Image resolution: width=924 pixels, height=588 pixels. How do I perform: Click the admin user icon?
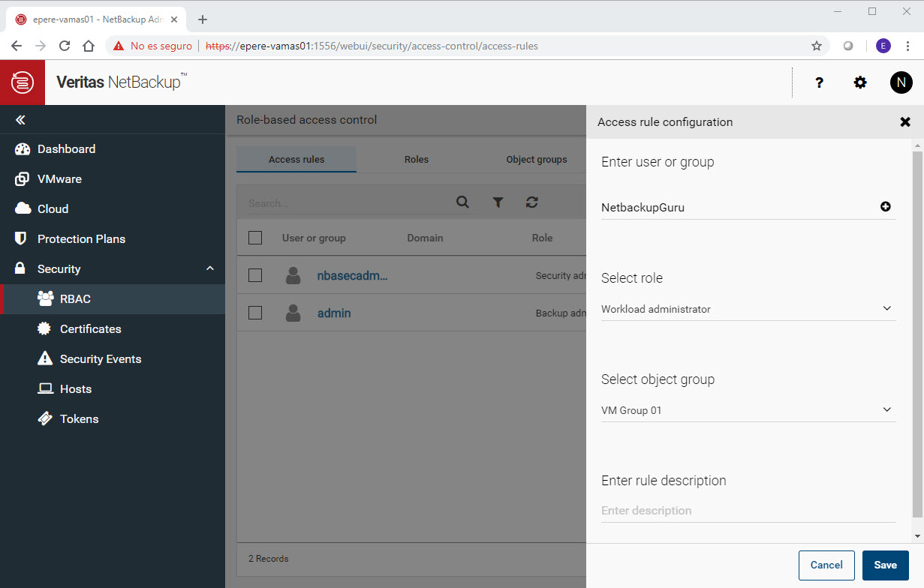tap(293, 313)
